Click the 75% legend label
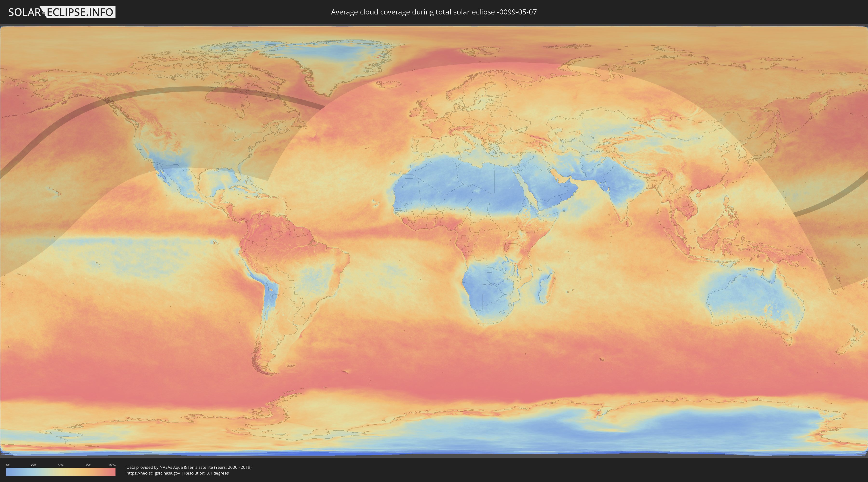Screen dimensions: 868x482 point(88,465)
